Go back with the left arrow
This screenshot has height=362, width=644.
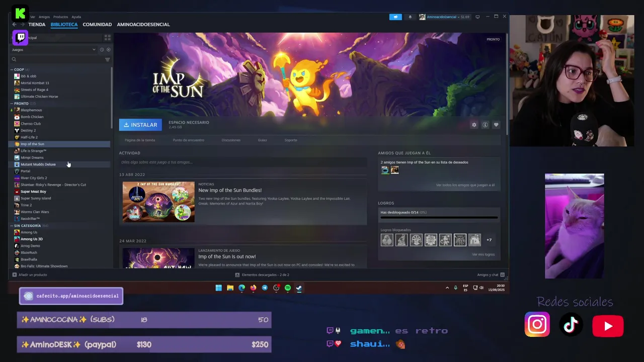tap(14, 24)
